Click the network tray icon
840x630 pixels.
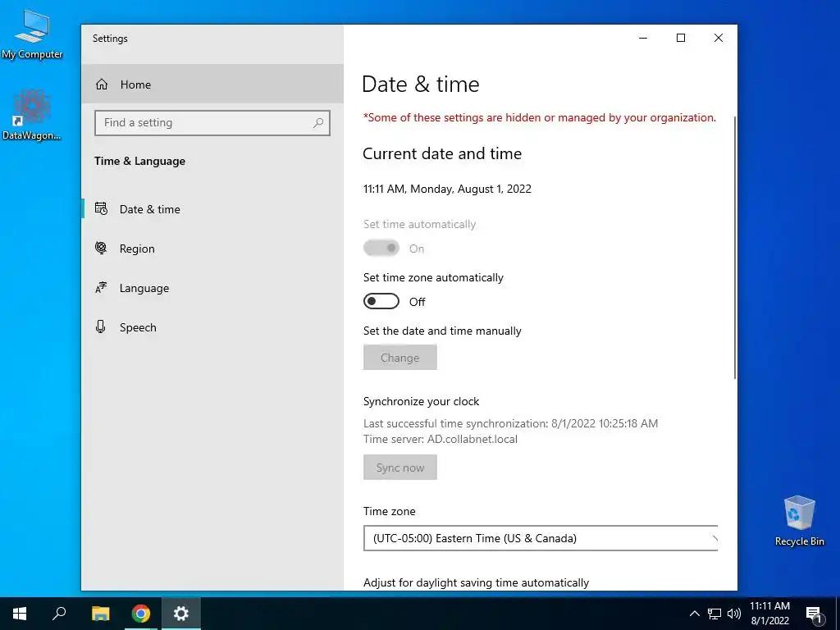coord(714,614)
